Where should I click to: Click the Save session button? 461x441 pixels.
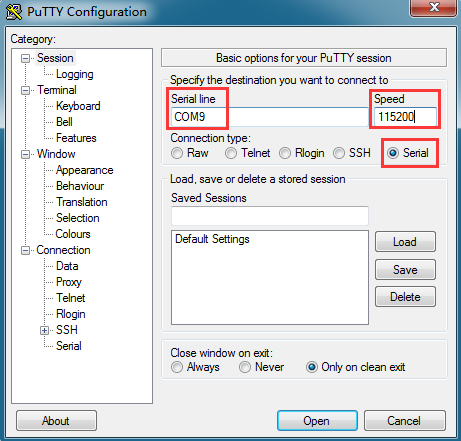point(405,270)
